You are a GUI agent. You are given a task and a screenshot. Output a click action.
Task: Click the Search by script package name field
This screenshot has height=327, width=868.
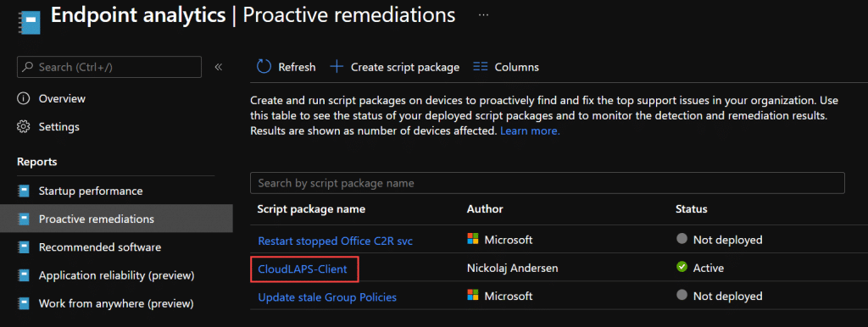point(548,183)
